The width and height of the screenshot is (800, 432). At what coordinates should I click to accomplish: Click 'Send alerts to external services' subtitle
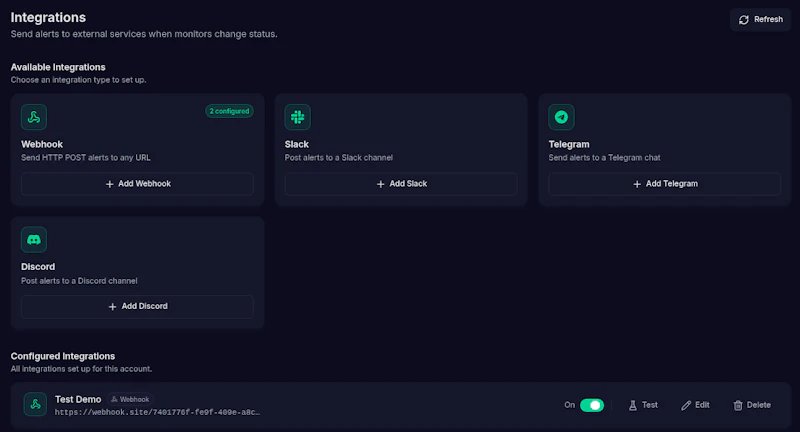tap(144, 34)
